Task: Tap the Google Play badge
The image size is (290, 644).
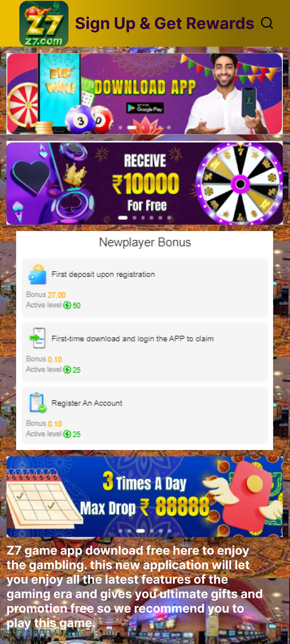Action: (x=145, y=108)
